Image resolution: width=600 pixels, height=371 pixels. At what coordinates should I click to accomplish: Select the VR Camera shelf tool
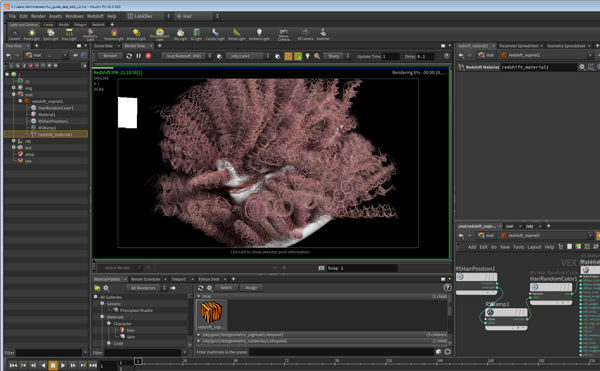[x=305, y=34]
